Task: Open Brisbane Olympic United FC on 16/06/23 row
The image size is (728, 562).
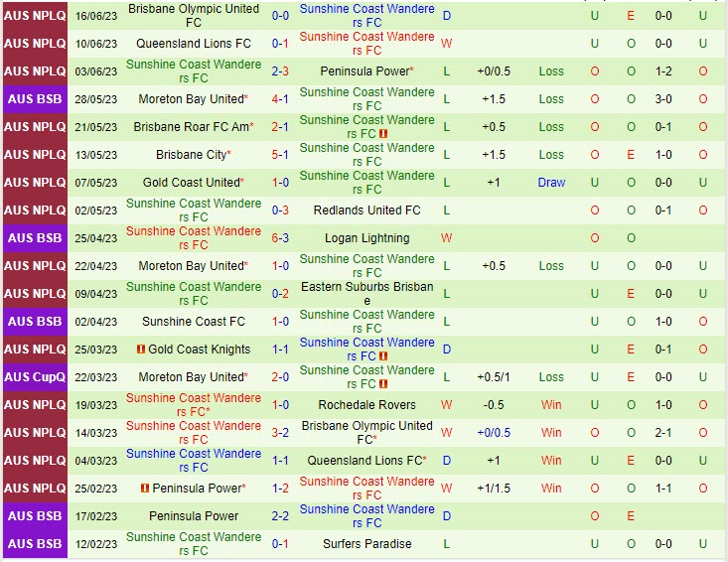Action: [193, 15]
